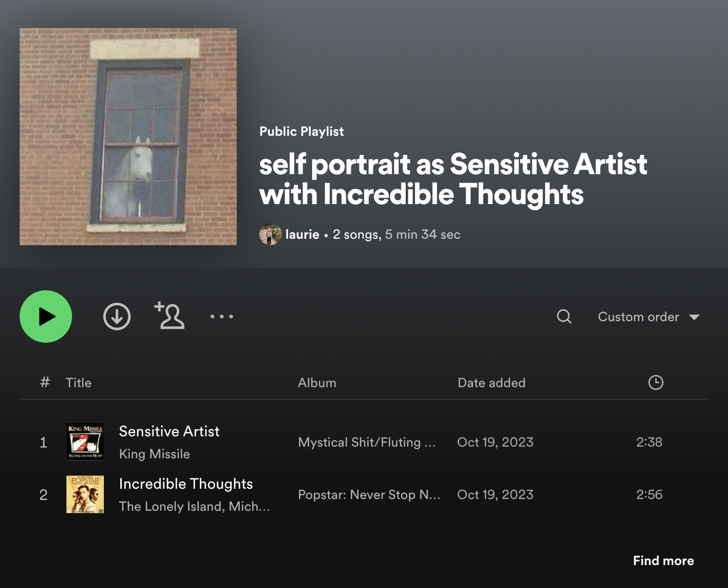Sort by the Date added column
Screen dimensions: 728x588
[491, 383]
